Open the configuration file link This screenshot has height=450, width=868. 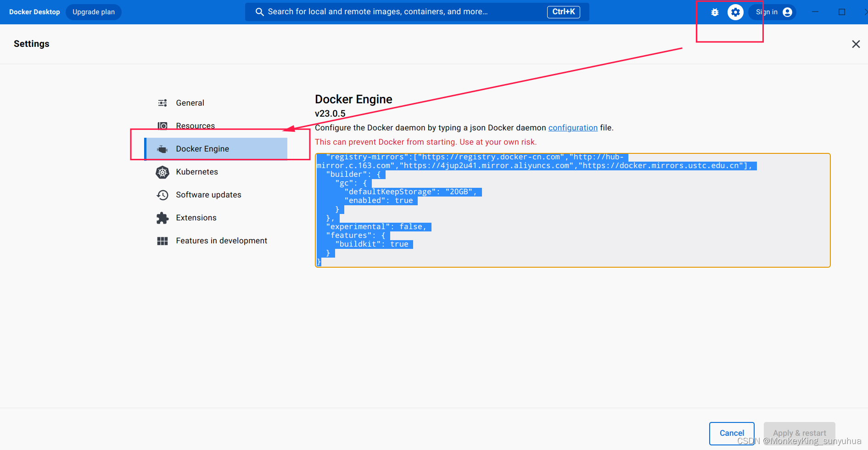click(573, 128)
